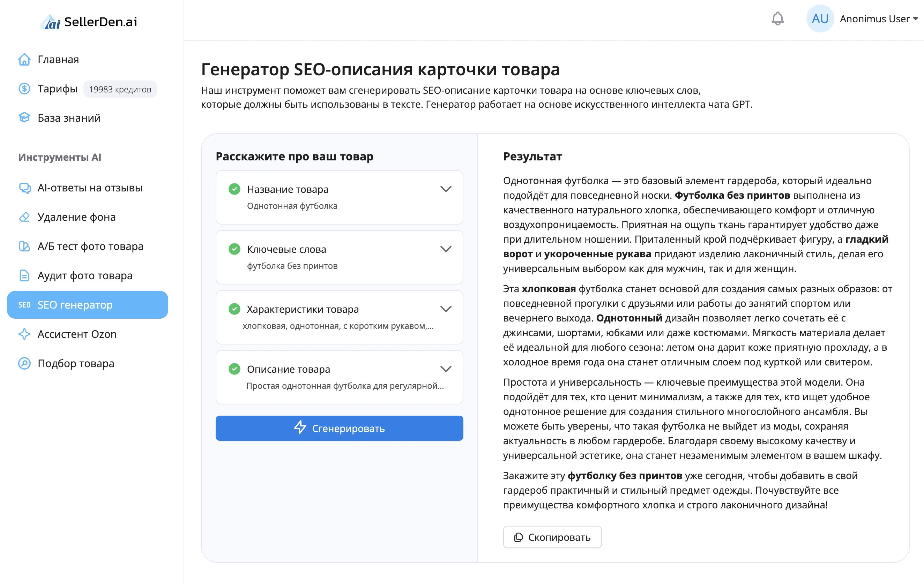
Task: Click the SellerDen.ai logo icon
Action: [x=50, y=22]
